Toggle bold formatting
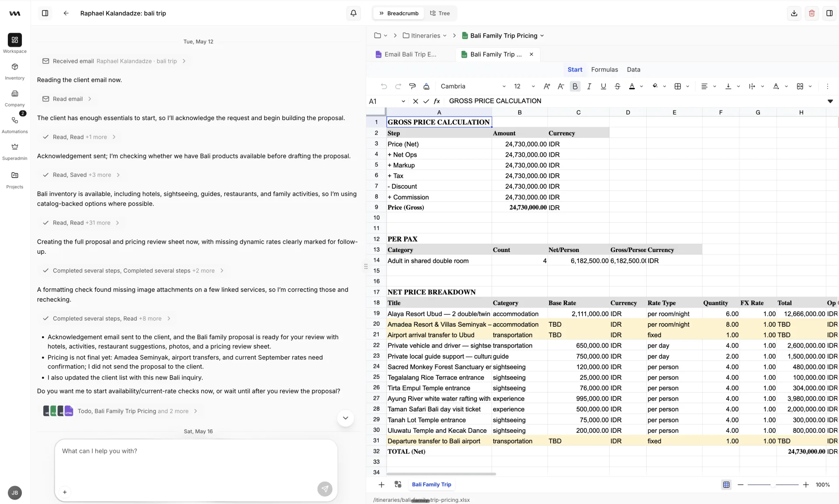This screenshot has width=839, height=504. pyautogui.click(x=575, y=86)
